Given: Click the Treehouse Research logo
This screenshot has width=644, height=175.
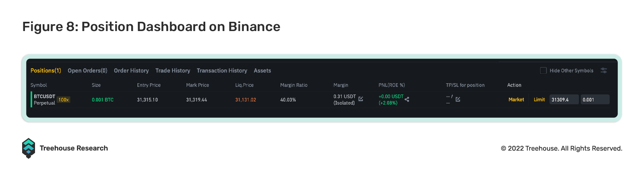Looking at the screenshot, I should tap(29, 148).
